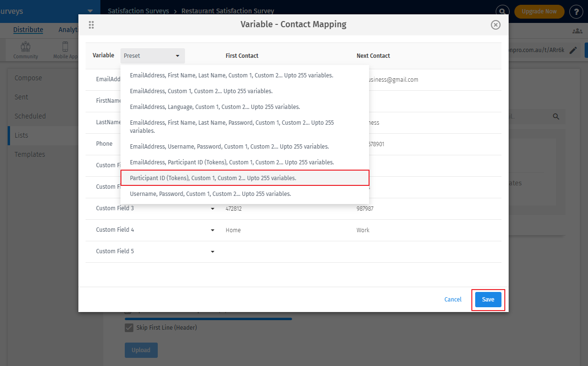Choose preset EmailAddress, Custom 1, Custom 2

pyautogui.click(x=245, y=91)
